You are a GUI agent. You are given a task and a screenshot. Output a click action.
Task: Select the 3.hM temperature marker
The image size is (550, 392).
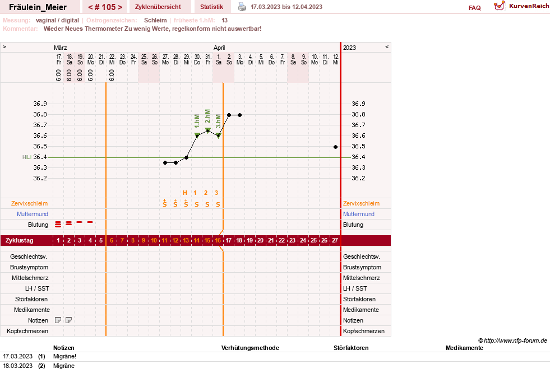(218, 135)
